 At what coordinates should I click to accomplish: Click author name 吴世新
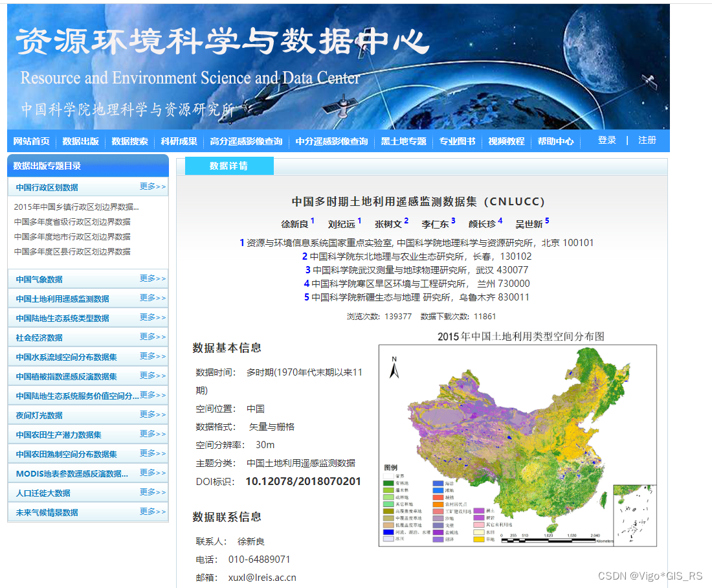(529, 224)
